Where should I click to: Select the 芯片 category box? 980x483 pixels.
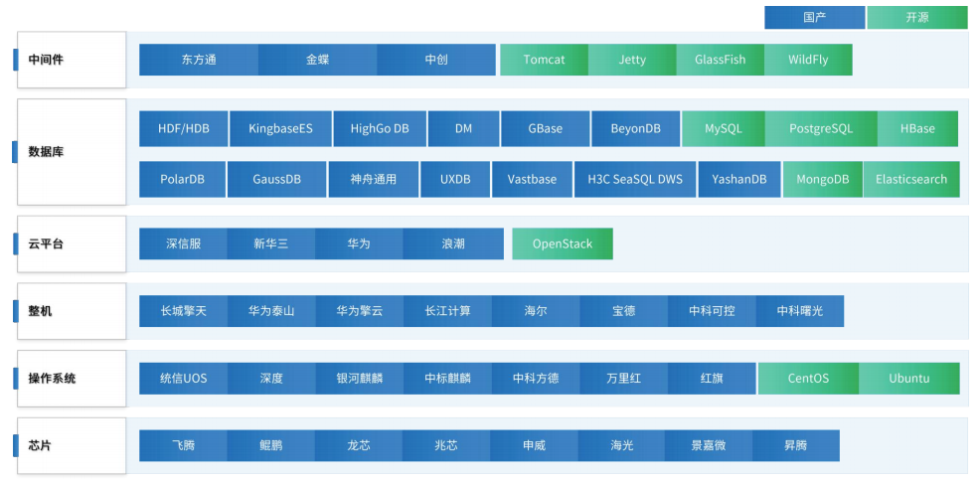pyautogui.click(x=72, y=445)
